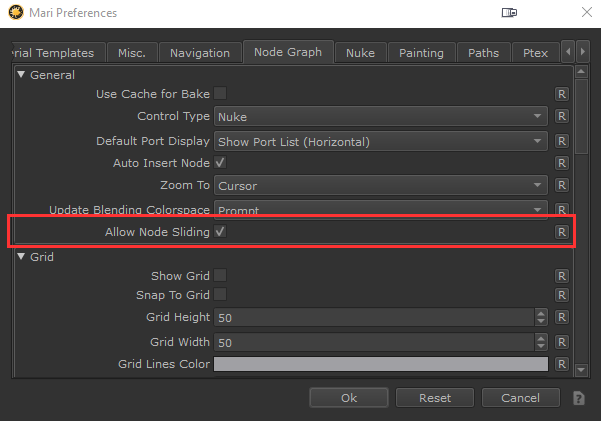Open the Control Type dropdown

381,117
